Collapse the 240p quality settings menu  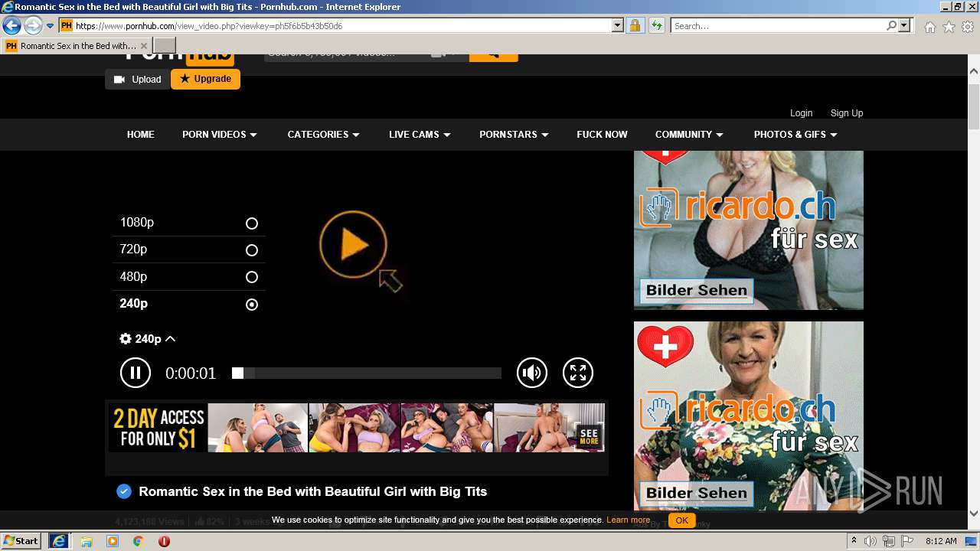pos(148,339)
